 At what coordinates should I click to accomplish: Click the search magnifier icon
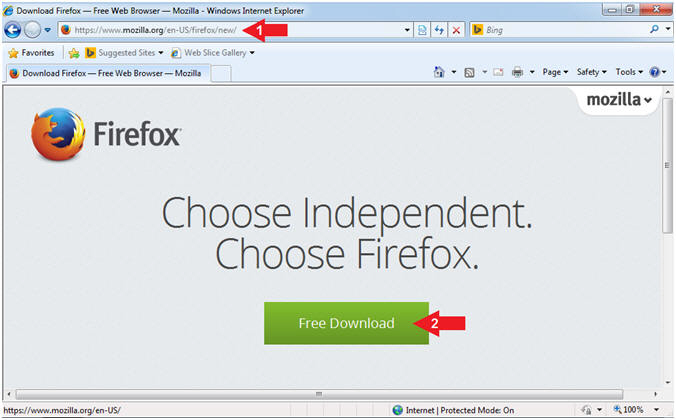[x=654, y=29]
